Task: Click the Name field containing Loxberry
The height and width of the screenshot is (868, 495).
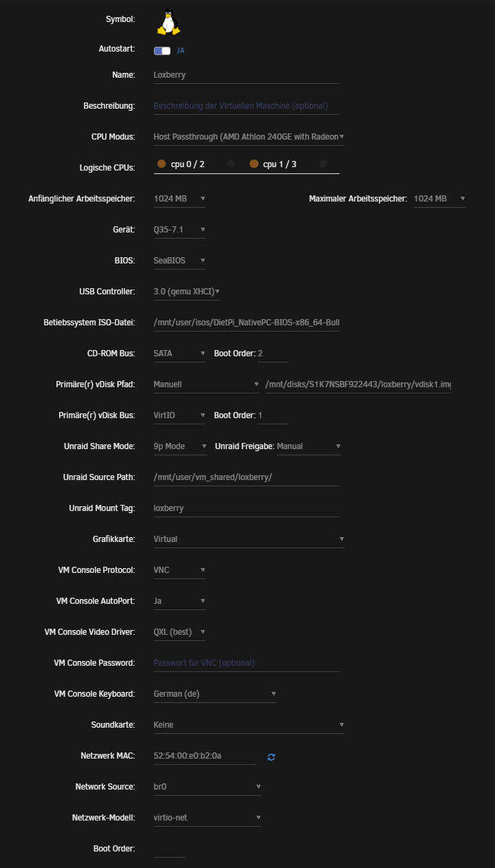Action: [246, 75]
